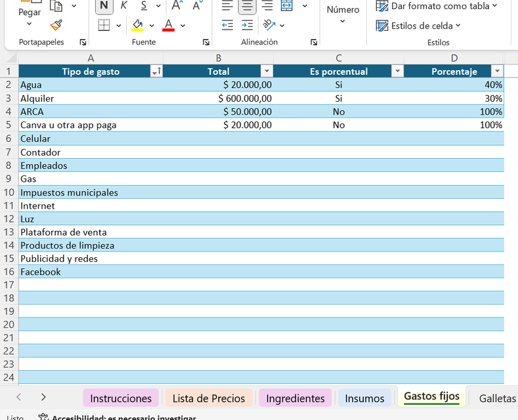
Task: Increase indent icon
Action: pyautogui.click(x=247, y=25)
